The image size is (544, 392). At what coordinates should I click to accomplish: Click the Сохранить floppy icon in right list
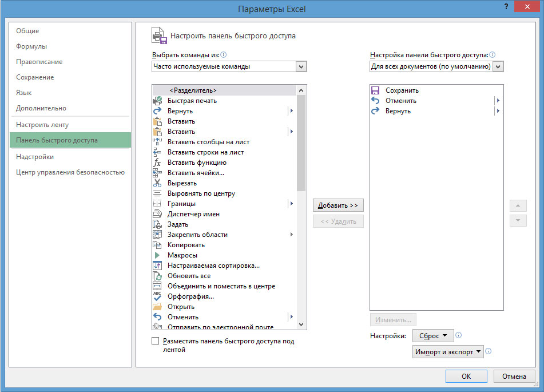pos(375,90)
